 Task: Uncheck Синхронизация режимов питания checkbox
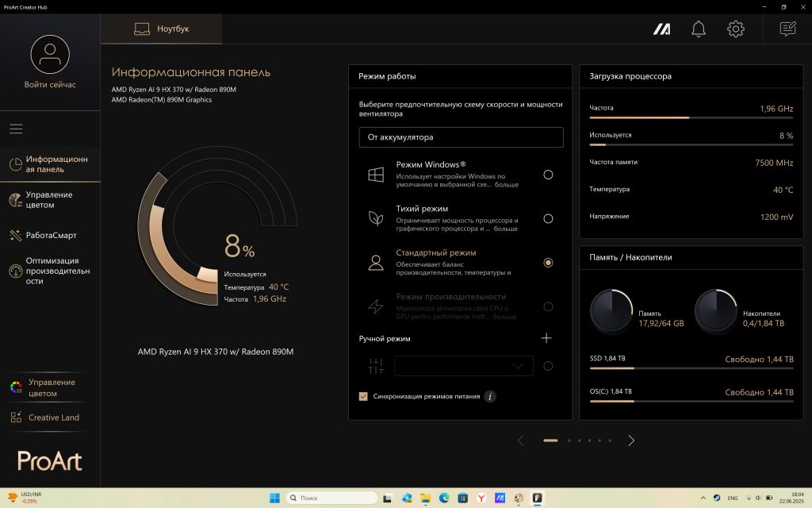point(363,397)
